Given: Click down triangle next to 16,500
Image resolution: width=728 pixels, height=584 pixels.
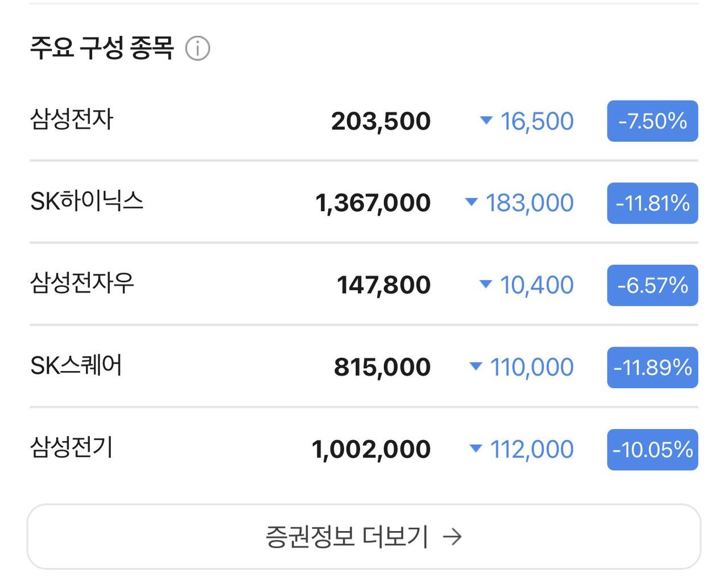Looking at the screenshot, I should click(x=486, y=120).
